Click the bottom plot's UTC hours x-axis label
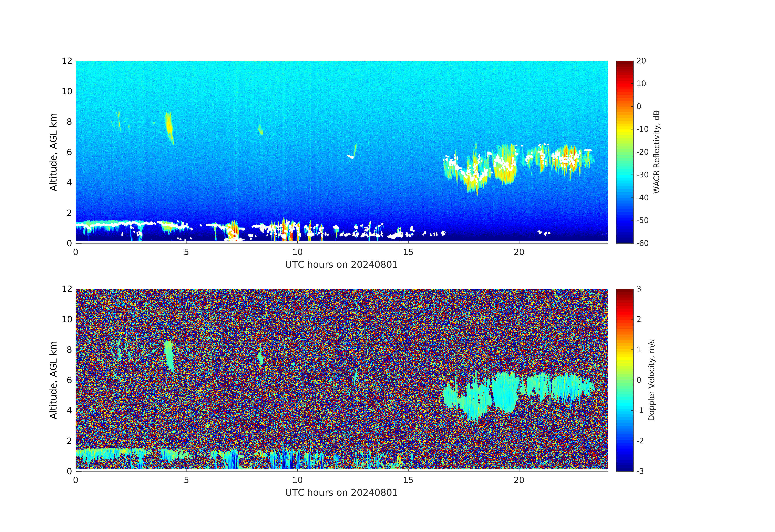Viewport: 775px width, 532px height. [341, 493]
